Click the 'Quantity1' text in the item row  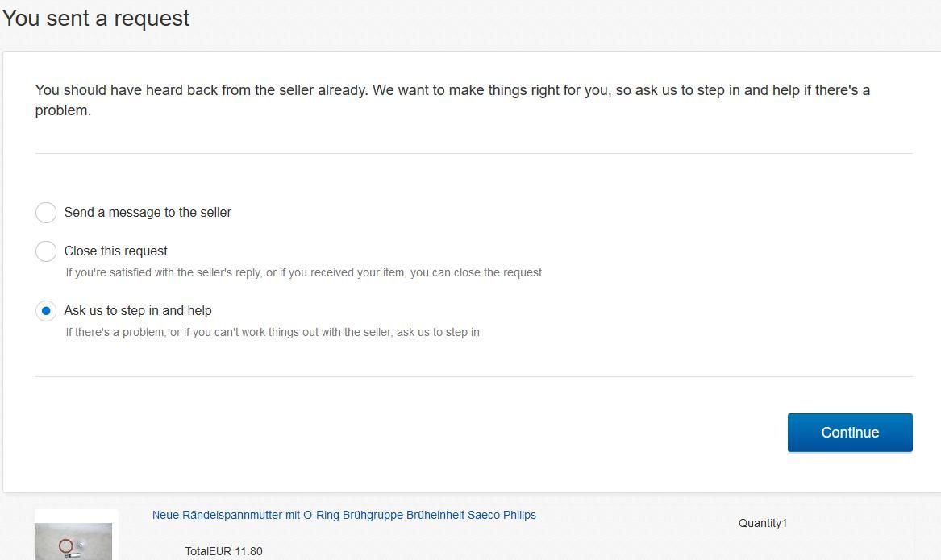(x=762, y=524)
